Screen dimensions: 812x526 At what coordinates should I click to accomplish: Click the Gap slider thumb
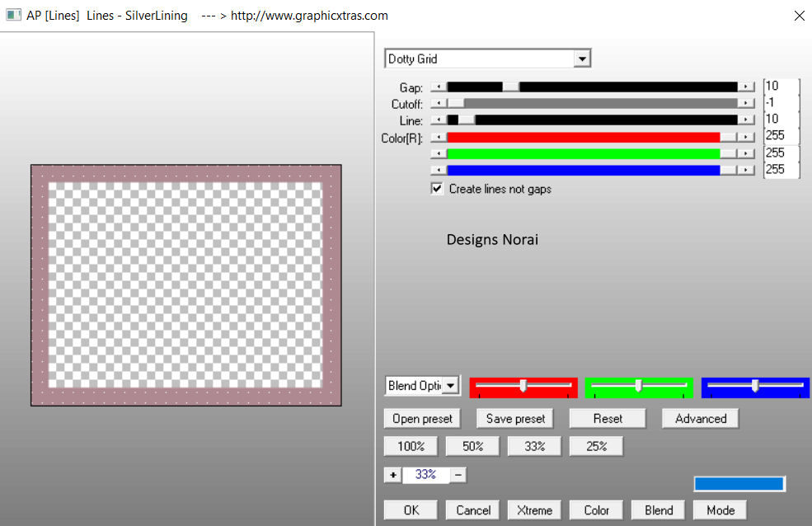pyautogui.click(x=511, y=87)
